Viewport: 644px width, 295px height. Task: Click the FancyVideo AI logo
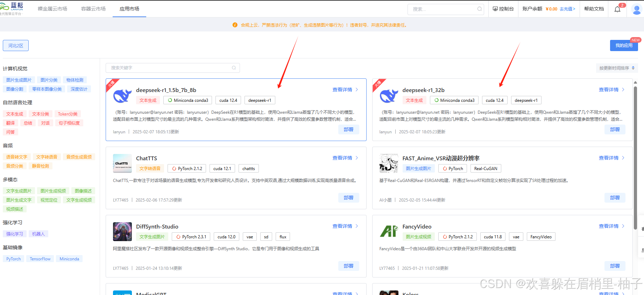389,232
